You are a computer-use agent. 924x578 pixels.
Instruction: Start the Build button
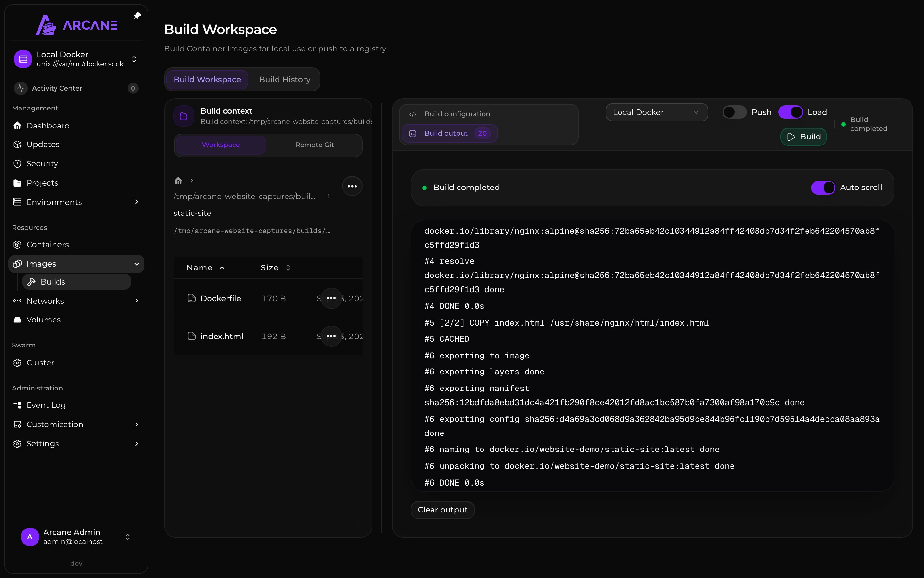(x=803, y=137)
